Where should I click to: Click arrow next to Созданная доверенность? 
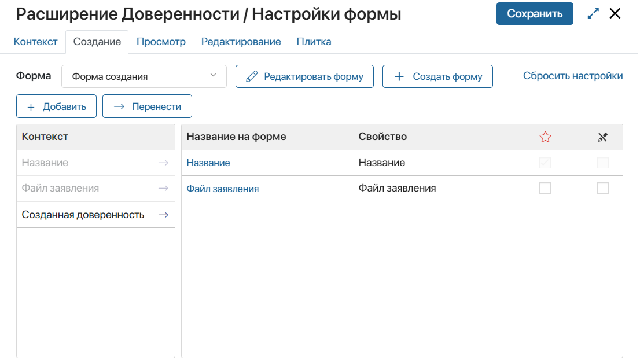point(163,215)
